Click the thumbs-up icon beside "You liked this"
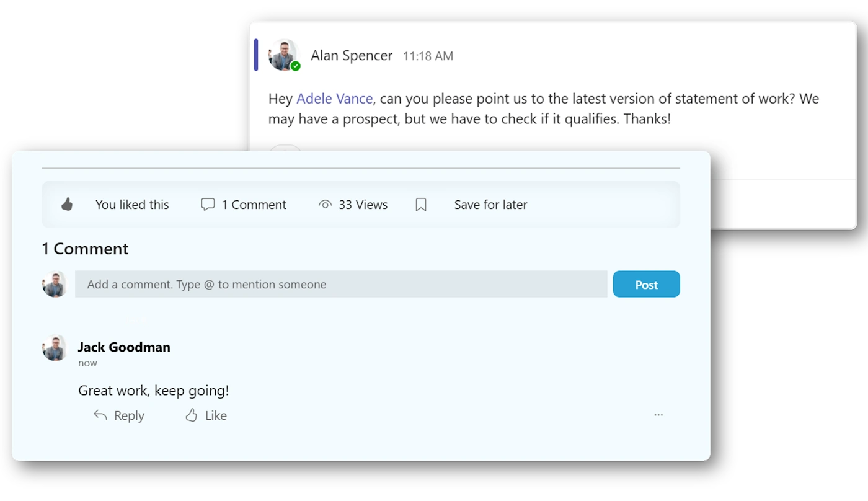This screenshot has width=868, height=501. (67, 204)
